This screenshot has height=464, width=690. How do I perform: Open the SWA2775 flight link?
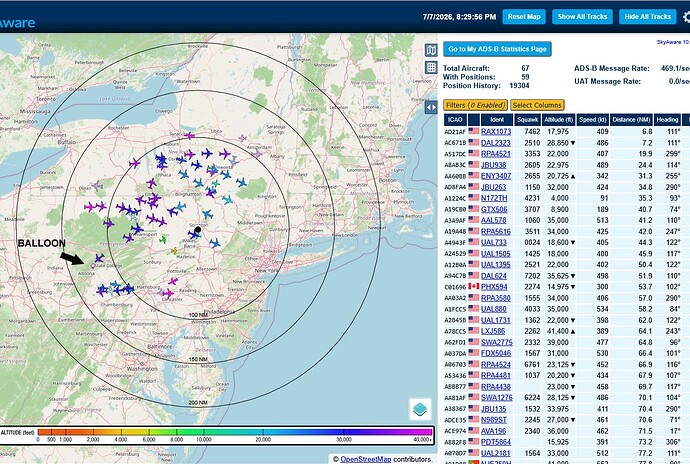tap(496, 342)
